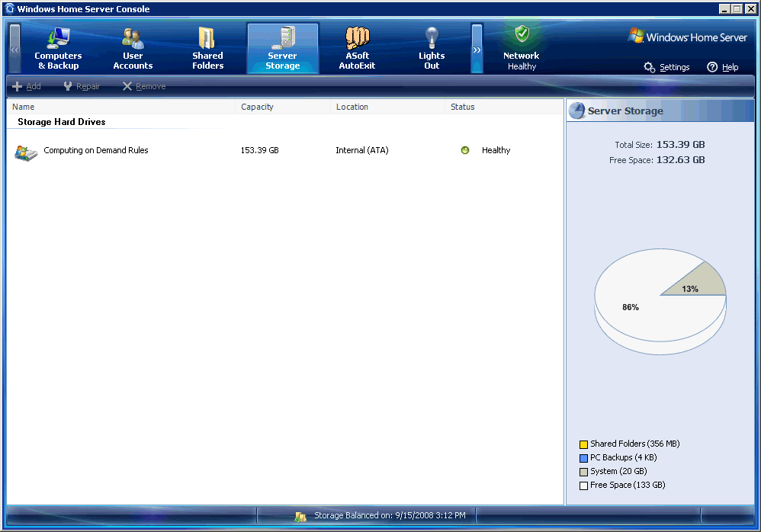Open the ASoft AutoExit tab
Image resolution: width=761 pixels, height=532 pixels.
(x=357, y=49)
